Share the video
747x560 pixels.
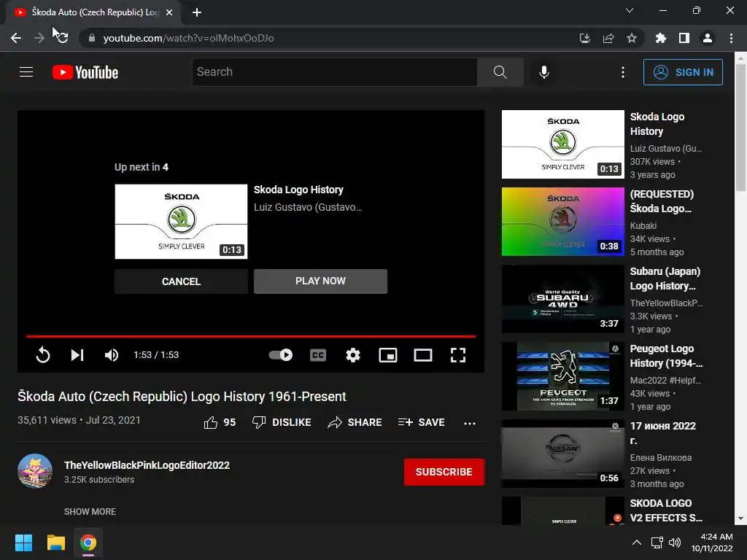pos(355,422)
